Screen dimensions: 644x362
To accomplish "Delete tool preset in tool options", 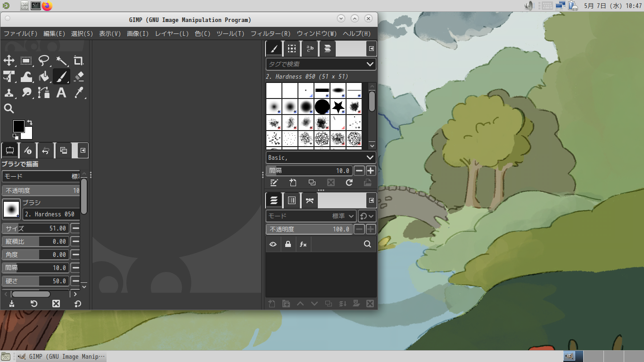I will click(56, 304).
